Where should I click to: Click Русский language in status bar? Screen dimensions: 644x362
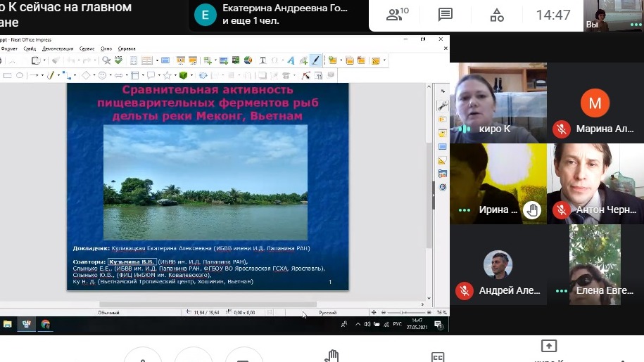click(x=328, y=313)
